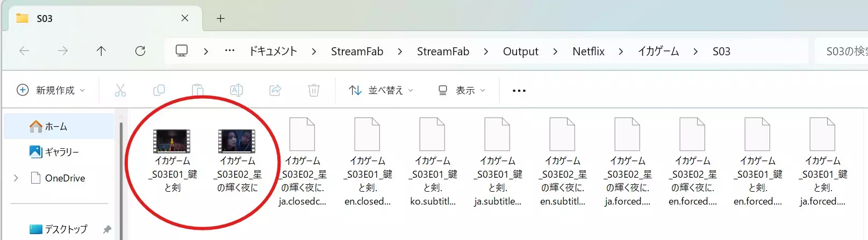
Task: Refresh the S03 folder view
Action: tap(140, 51)
